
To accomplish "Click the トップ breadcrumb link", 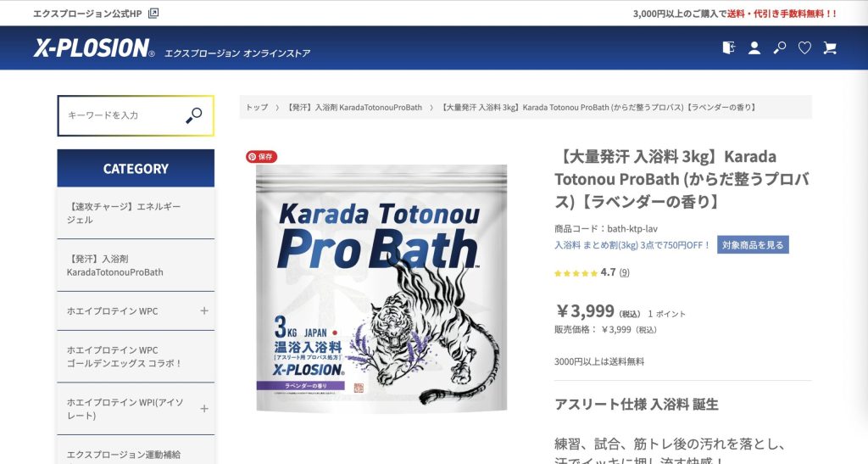I will pyautogui.click(x=257, y=108).
